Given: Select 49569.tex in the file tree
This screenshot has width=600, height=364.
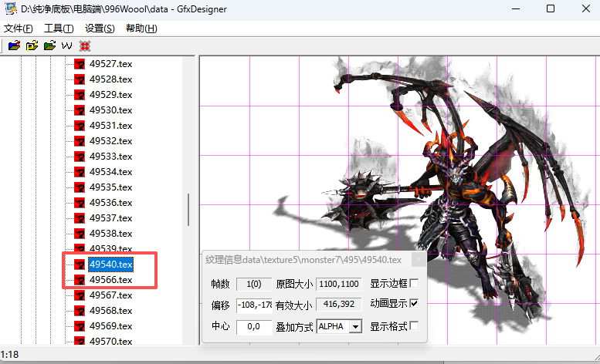Looking at the screenshot, I should (x=110, y=326).
